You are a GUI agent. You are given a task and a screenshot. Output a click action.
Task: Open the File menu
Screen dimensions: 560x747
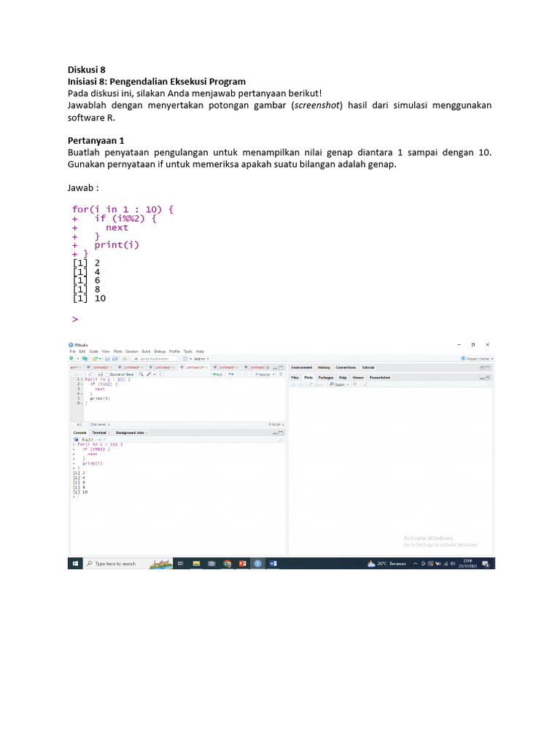coord(72,351)
